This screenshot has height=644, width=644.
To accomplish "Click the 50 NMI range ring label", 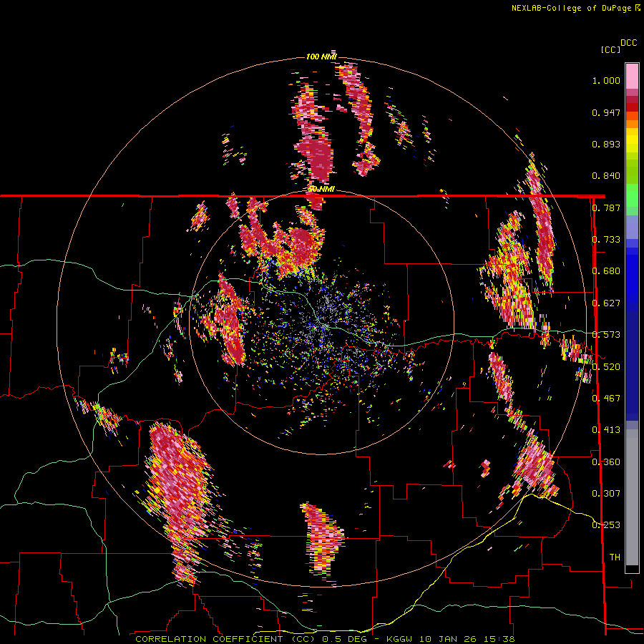I will point(321,190).
